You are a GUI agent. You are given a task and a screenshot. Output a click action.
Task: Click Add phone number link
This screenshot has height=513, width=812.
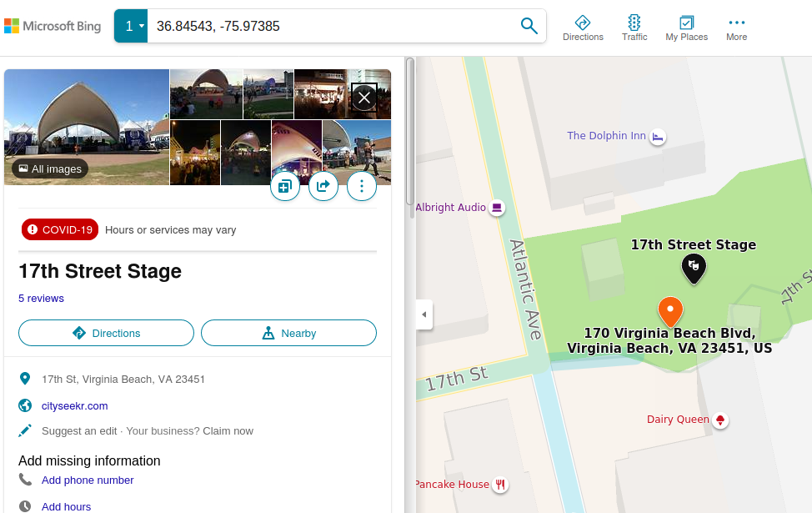[x=88, y=480]
